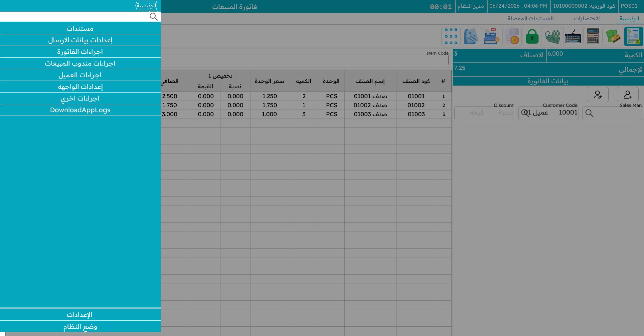This screenshot has width=644, height=336.
Task: Open the invoice document icon in toolbar
Action: coord(633,36)
